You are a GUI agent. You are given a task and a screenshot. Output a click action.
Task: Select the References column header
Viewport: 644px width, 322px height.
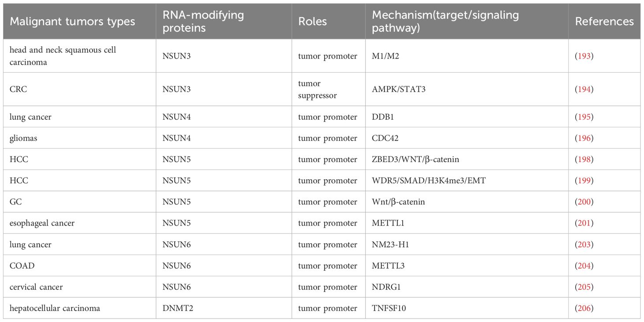pos(604,22)
